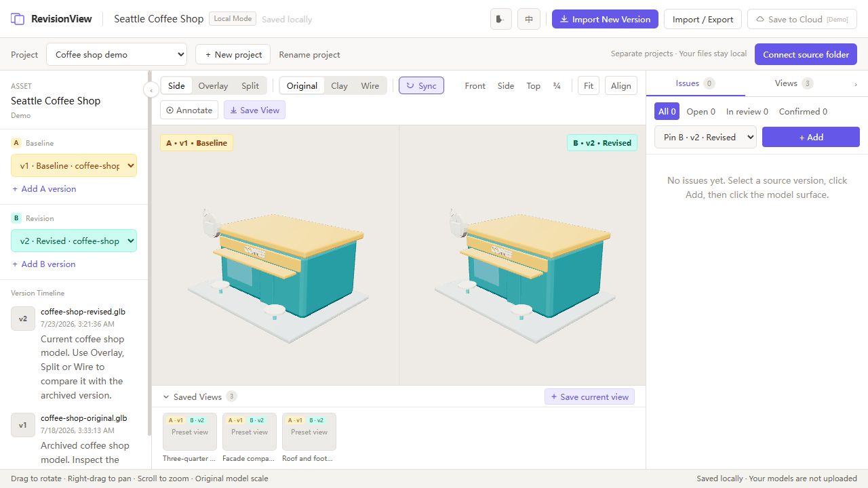Click the Annotate button
This screenshot has width=868, height=488.
click(x=189, y=110)
